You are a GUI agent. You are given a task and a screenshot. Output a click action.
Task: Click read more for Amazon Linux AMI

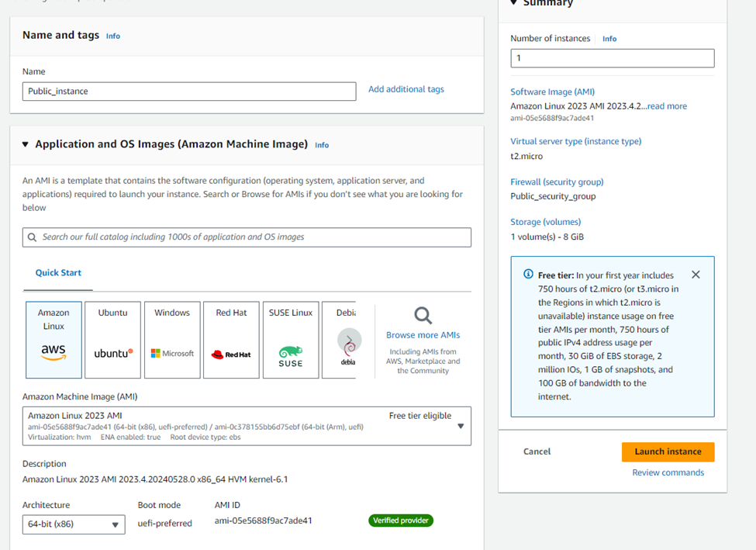click(x=667, y=106)
